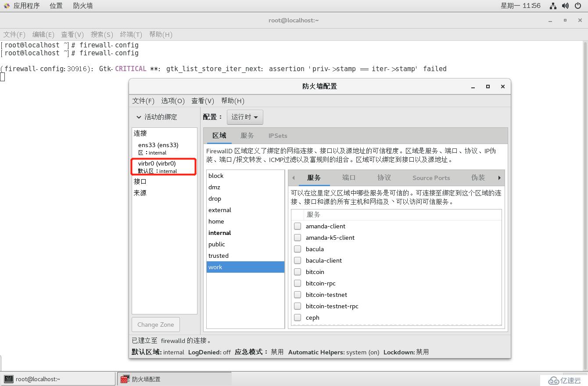
Task: Select the home zone
Action: point(245,221)
